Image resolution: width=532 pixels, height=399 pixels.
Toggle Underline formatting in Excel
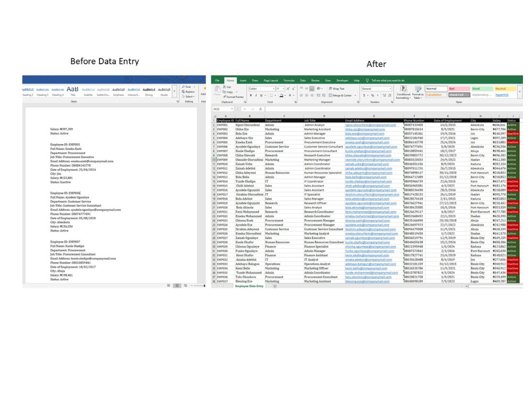[x=261, y=95]
